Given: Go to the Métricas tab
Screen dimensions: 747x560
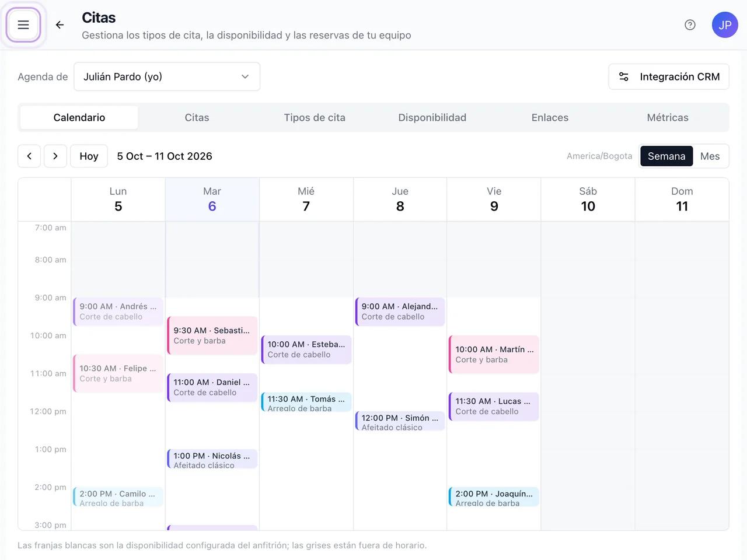Looking at the screenshot, I should click(668, 118).
